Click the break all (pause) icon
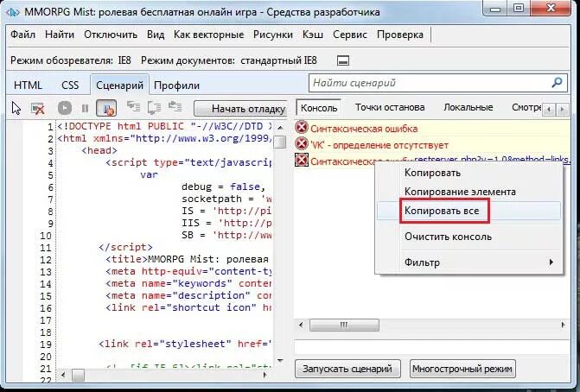This screenshot has width=580, height=392. [85, 108]
